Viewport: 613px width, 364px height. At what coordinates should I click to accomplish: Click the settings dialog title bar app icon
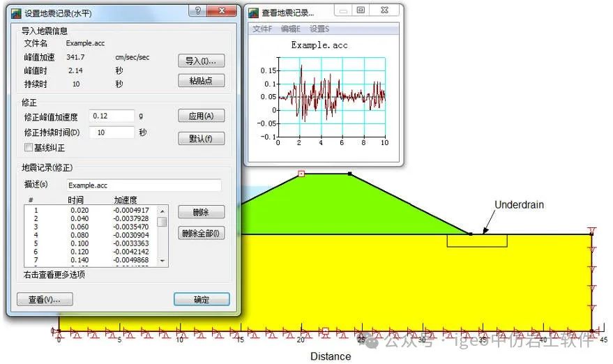coord(16,13)
